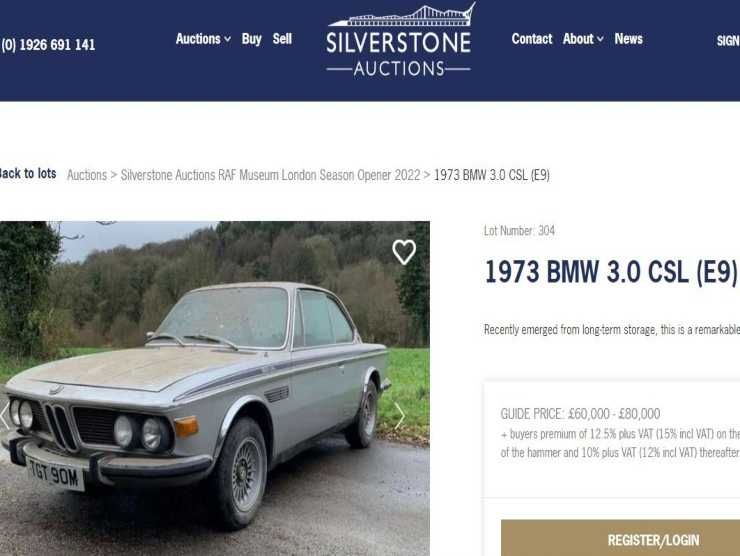Click the 1973 BMW 3.0 CSL (E9) heading
The width and height of the screenshot is (740, 556).
(611, 272)
